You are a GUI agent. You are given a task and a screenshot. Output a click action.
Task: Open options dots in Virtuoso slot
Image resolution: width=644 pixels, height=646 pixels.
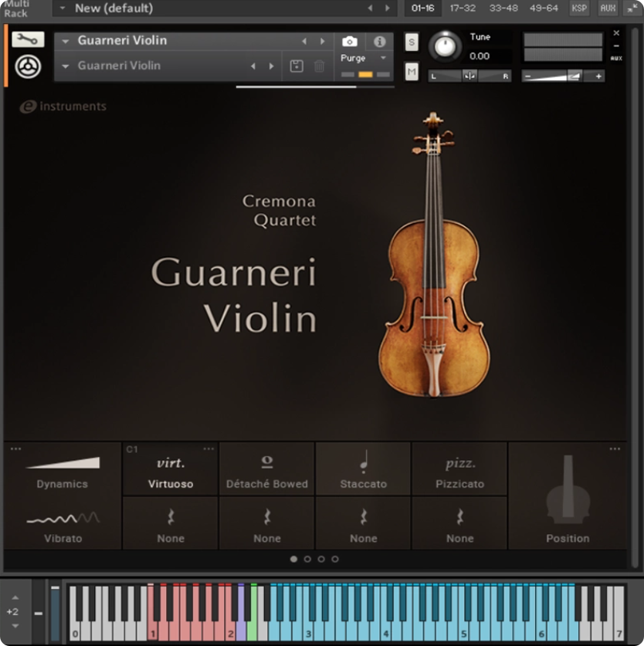click(208, 448)
